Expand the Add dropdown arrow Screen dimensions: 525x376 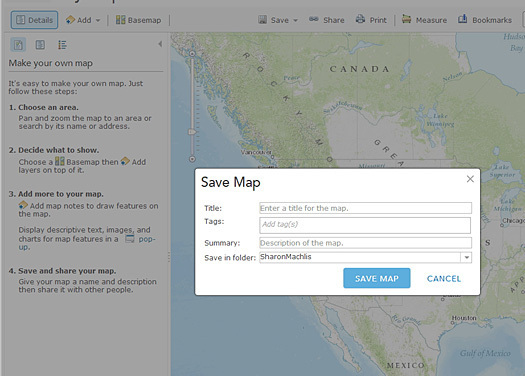(x=98, y=20)
